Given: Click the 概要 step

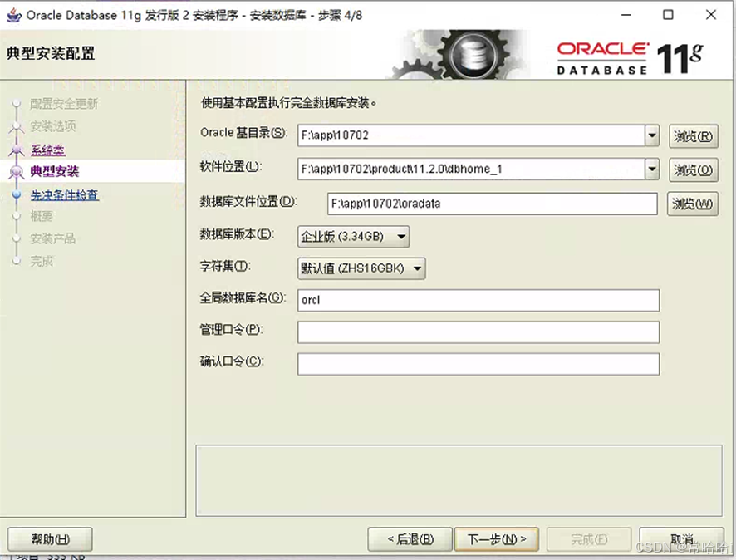Looking at the screenshot, I should (42, 216).
